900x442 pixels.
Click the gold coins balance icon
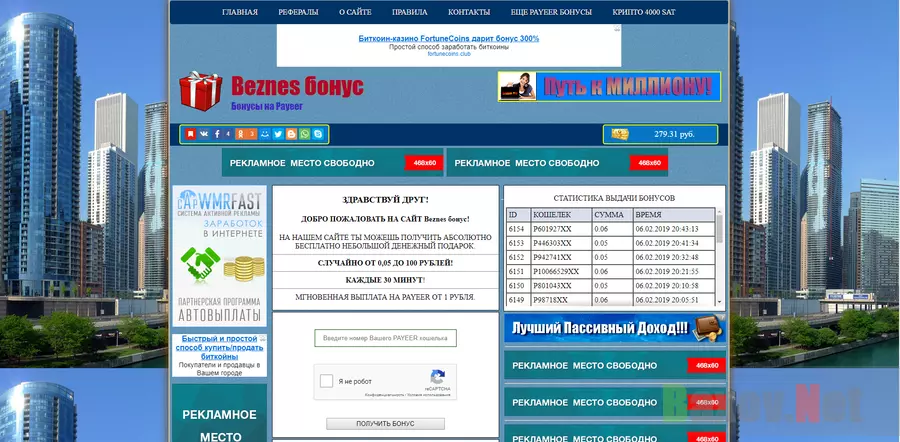(620, 134)
